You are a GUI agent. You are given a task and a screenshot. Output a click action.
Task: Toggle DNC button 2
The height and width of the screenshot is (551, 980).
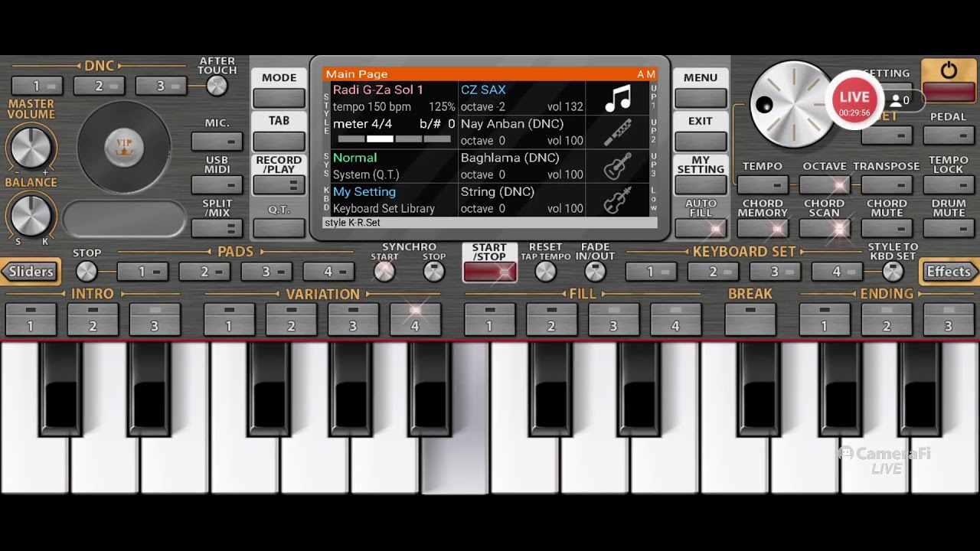99,86
